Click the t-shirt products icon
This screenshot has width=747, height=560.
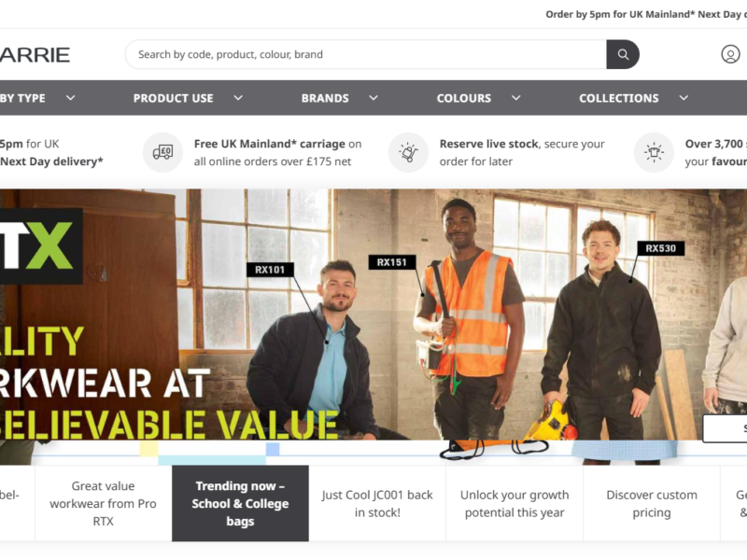[654, 152]
